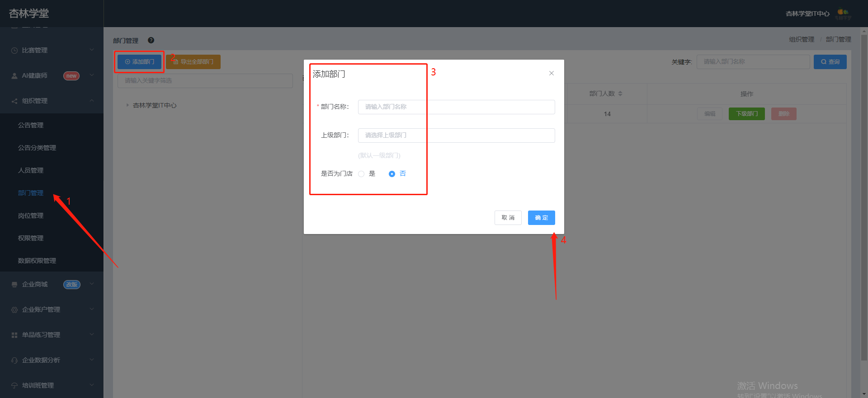
Task: Open 公告分类管理 in the sidebar
Action: 37,148
